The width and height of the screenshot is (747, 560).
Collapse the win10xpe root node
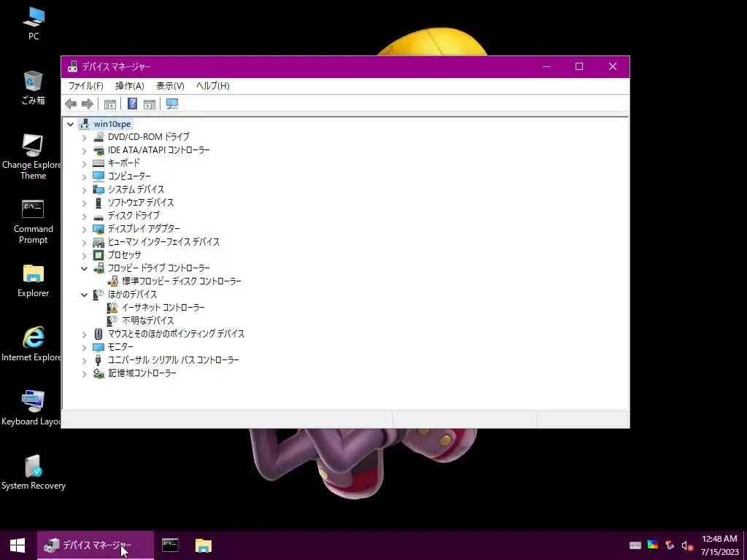point(71,124)
